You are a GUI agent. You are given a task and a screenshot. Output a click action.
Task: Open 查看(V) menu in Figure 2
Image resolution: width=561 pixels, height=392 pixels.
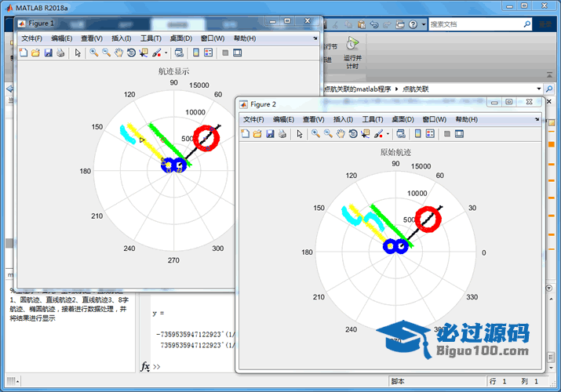(313, 119)
